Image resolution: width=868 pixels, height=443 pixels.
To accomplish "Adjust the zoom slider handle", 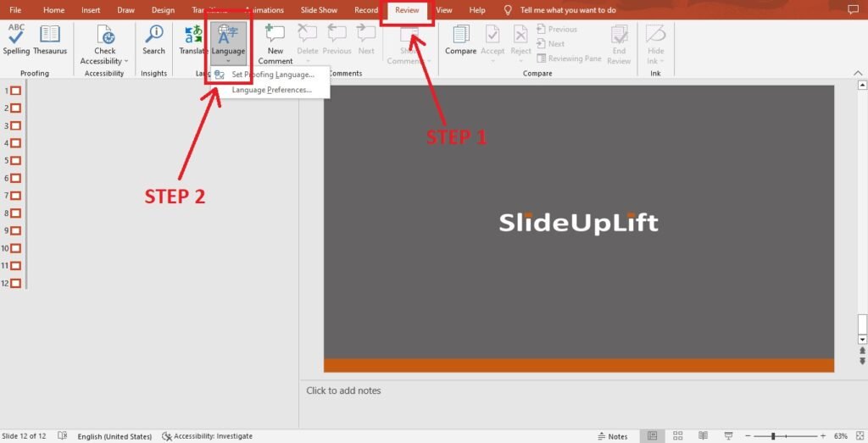I will click(x=773, y=436).
